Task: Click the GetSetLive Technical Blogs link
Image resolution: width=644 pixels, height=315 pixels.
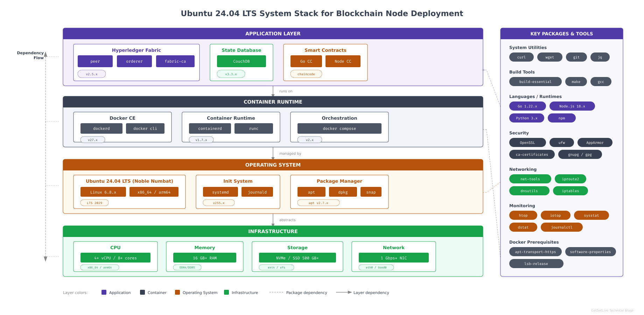Action: click(612, 310)
